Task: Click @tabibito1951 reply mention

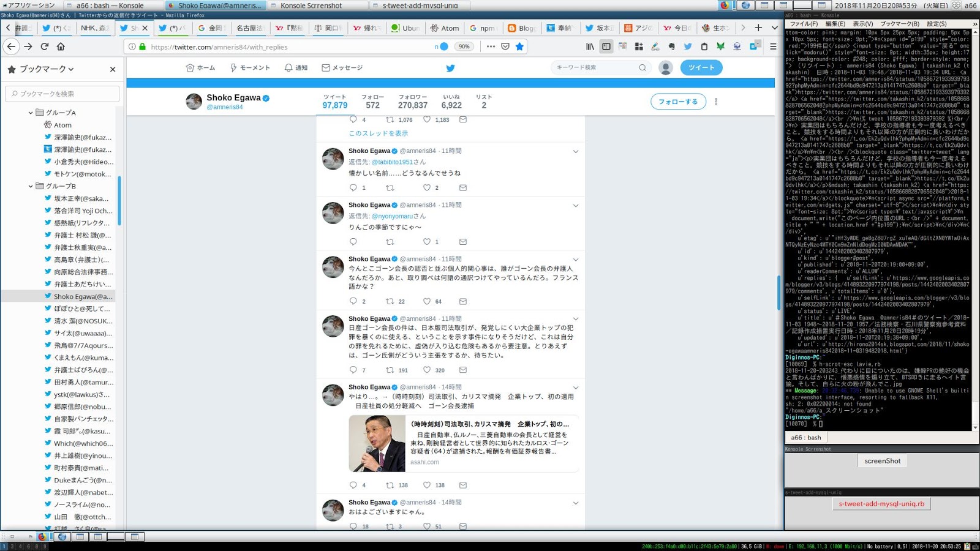Action: pos(393,162)
